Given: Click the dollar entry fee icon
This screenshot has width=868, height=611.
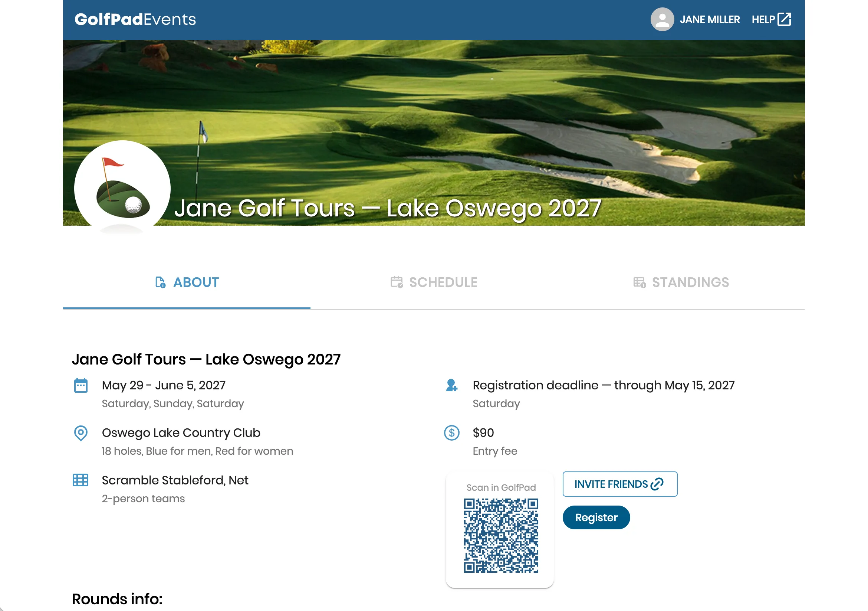Looking at the screenshot, I should pos(451,433).
